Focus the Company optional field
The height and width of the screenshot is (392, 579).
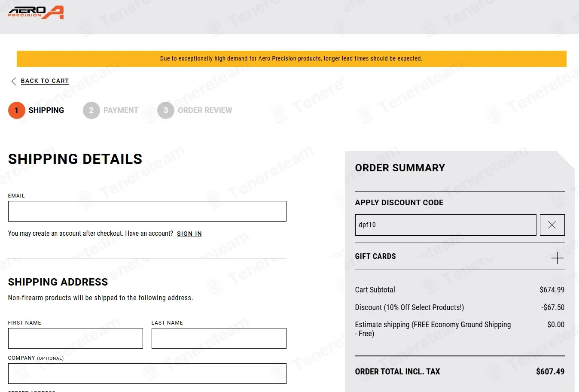tap(147, 374)
